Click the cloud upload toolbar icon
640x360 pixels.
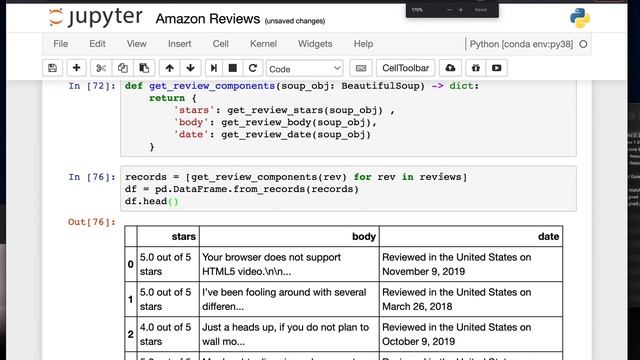450,68
